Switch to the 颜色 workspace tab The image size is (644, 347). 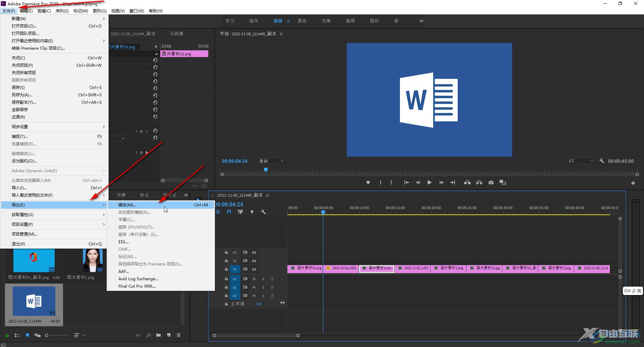point(302,21)
